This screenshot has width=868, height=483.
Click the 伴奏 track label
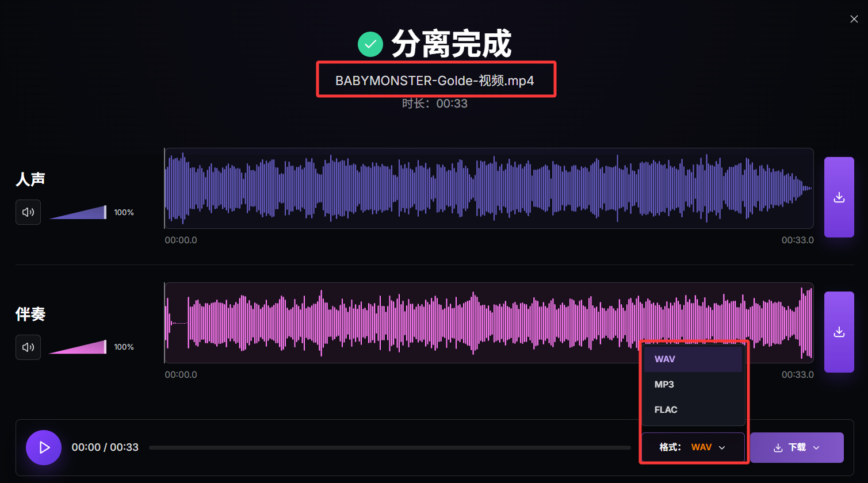(x=30, y=315)
